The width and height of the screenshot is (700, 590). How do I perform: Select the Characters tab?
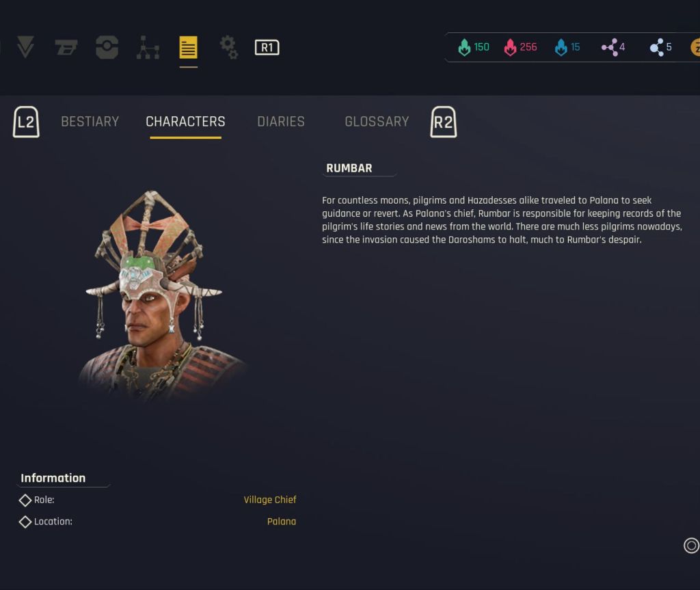click(x=186, y=122)
